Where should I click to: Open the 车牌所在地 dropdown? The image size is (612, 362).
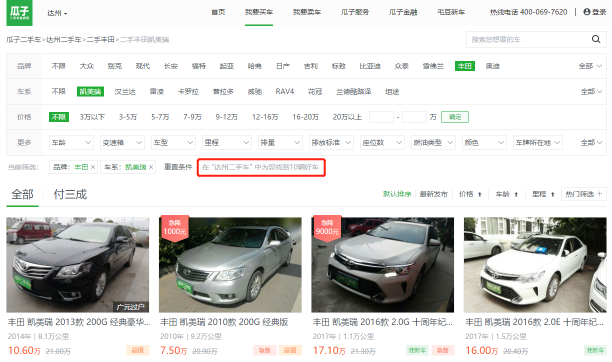click(x=537, y=143)
